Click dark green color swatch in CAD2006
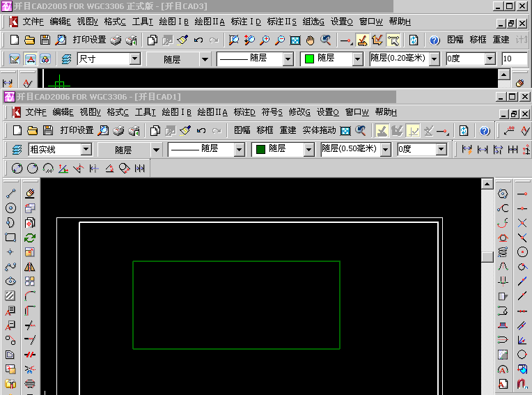The height and width of the screenshot is (395, 532). tap(260, 149)
